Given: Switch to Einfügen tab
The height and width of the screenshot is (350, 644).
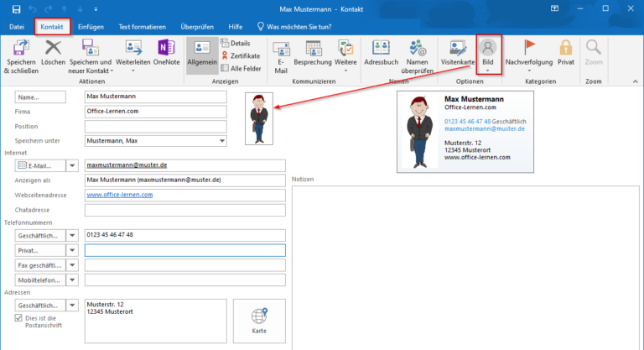Looking at the screenshot, I should (x=91, y=27).
